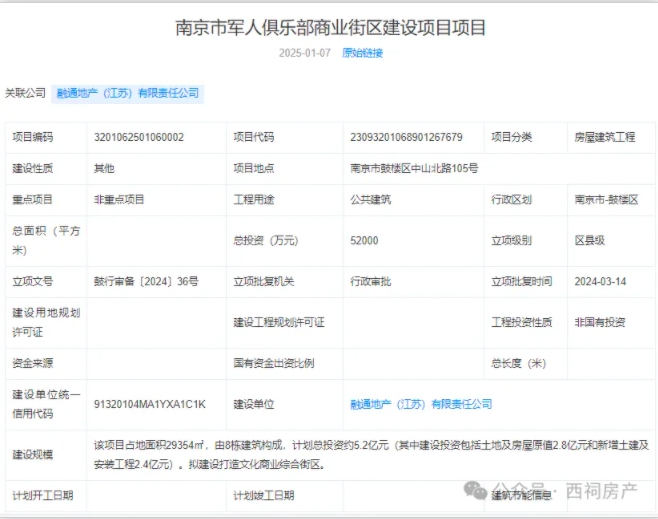
Task: Select the page title 南京市军人俱乐部商业街区建设项目
Action: pyautogui.click(x=329, y=27)
